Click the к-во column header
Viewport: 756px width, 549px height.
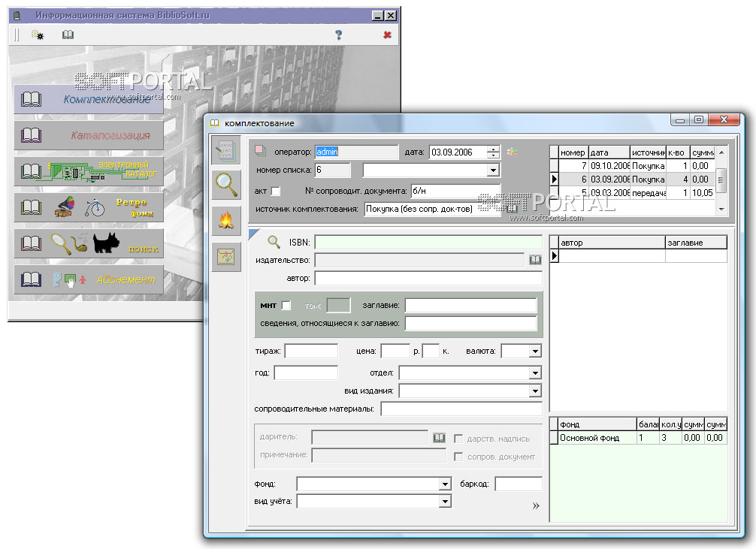pyautogui.click(x=677, y=152)
